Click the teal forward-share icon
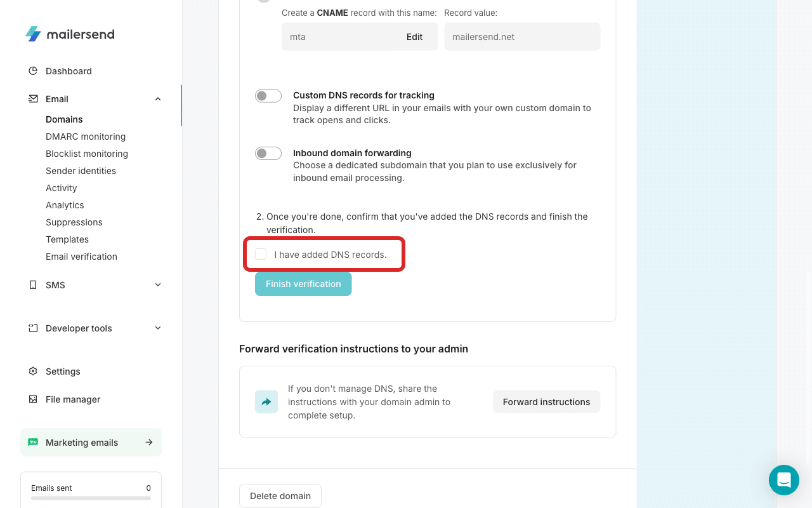 click(x=266, y=401)
